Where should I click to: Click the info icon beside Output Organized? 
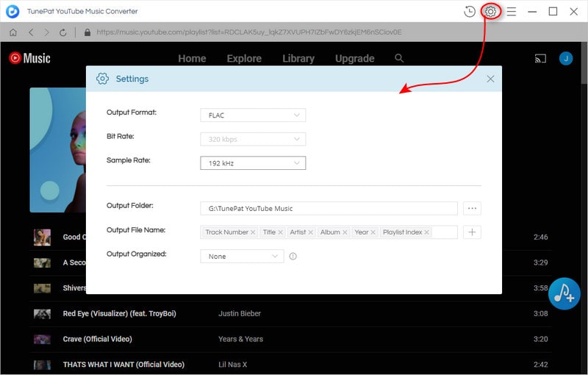click(x=293, y=256)
